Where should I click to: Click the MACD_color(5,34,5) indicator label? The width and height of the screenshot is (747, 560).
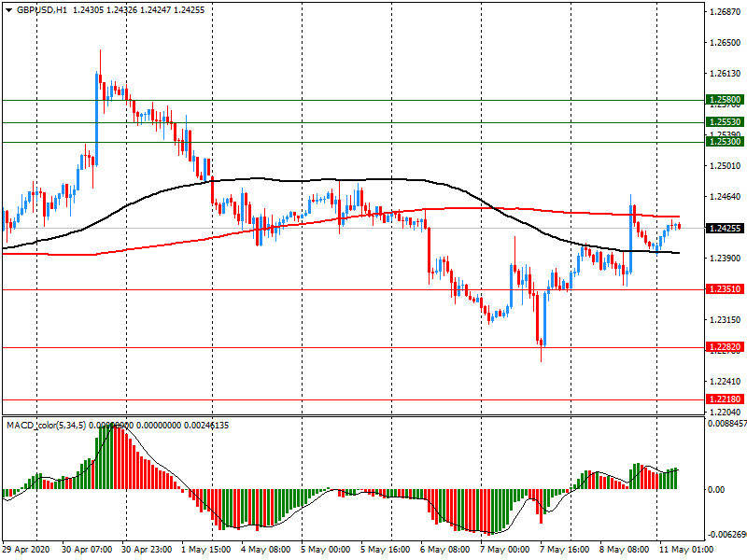[46, 425]
